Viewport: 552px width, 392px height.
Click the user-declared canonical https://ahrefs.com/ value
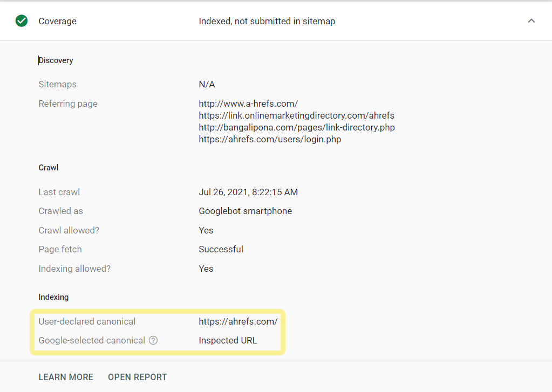(x=238, y=321)
